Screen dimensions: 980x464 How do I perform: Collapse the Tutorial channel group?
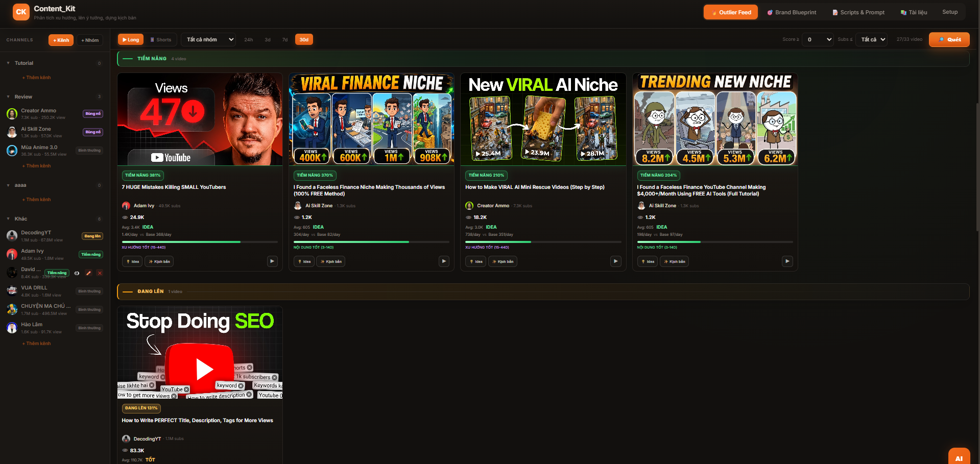click(x=8, y=63)
